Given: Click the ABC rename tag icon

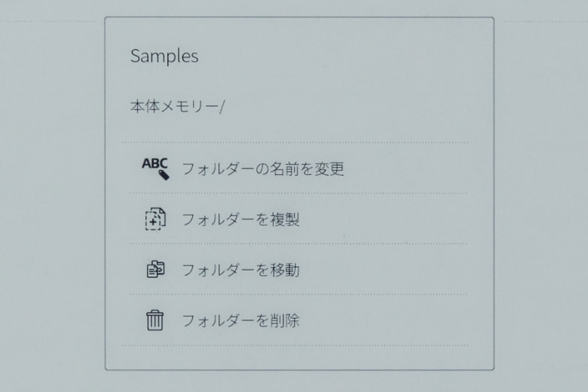Looking at the screenshot, I should click(x=155, y=168).
